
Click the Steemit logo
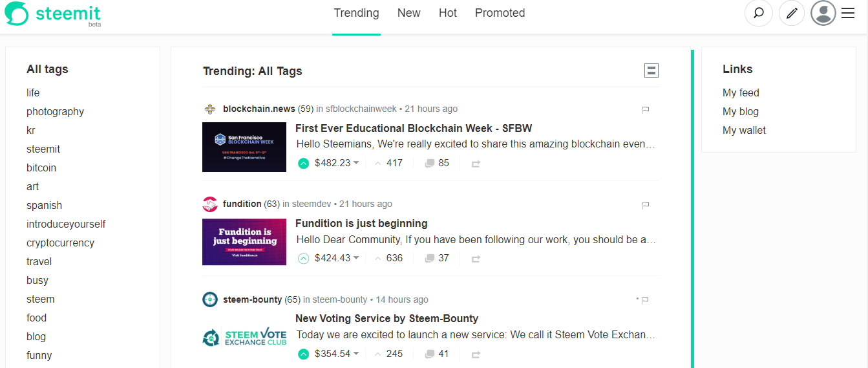click(53, 14)
